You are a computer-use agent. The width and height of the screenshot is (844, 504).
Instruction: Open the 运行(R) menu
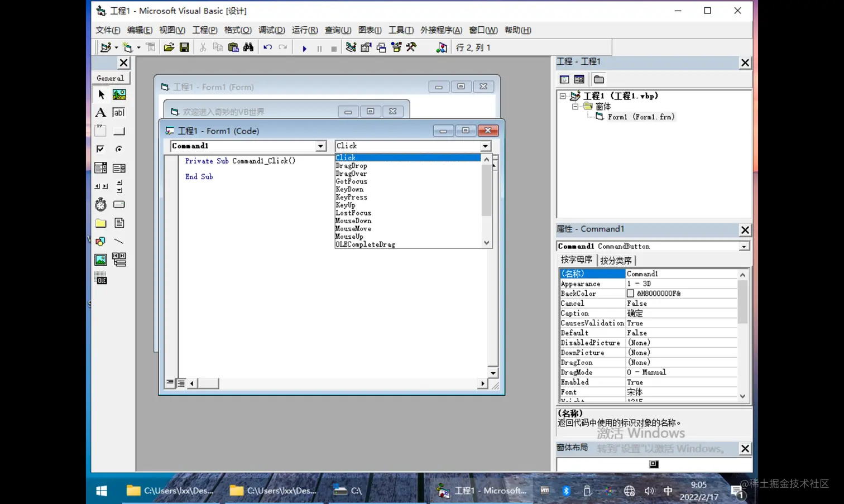(x=305, y=30)
